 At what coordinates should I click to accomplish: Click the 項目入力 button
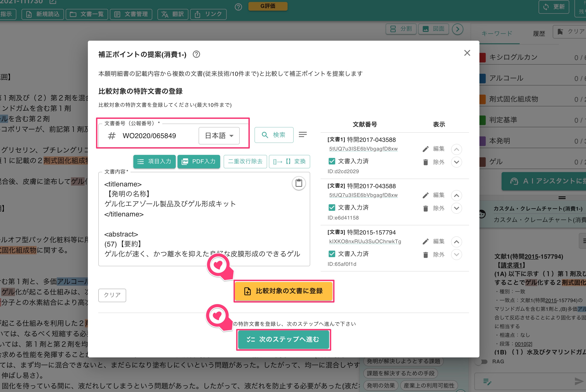tap(154, 161)
